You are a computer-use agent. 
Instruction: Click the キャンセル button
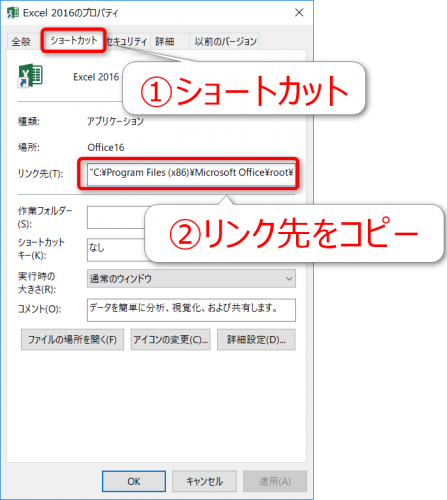coord(204,481)
